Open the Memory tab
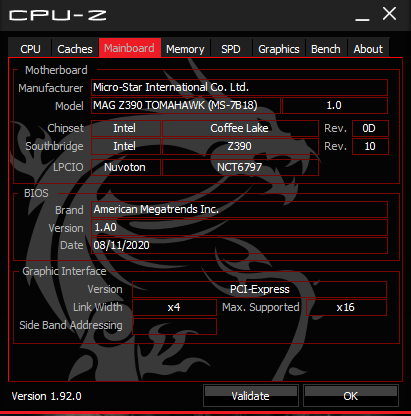411x416 pixels. pos(185,49)
